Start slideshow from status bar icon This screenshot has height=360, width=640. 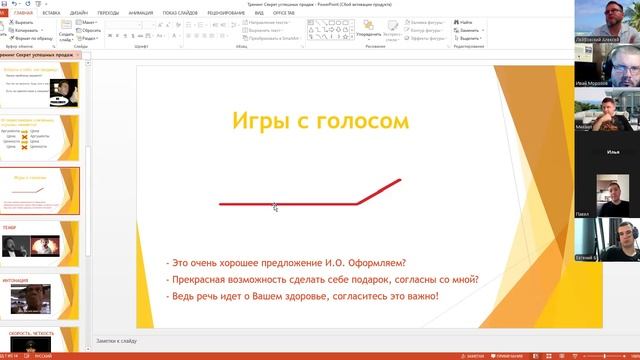(575, 356)
